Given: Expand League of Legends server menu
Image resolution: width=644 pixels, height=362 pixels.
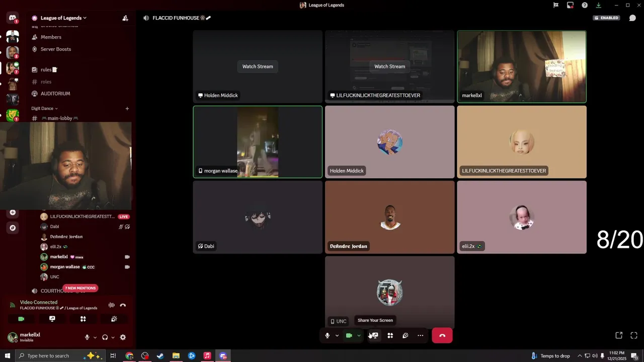Looking at the screenshot, I should pos(63,18).
